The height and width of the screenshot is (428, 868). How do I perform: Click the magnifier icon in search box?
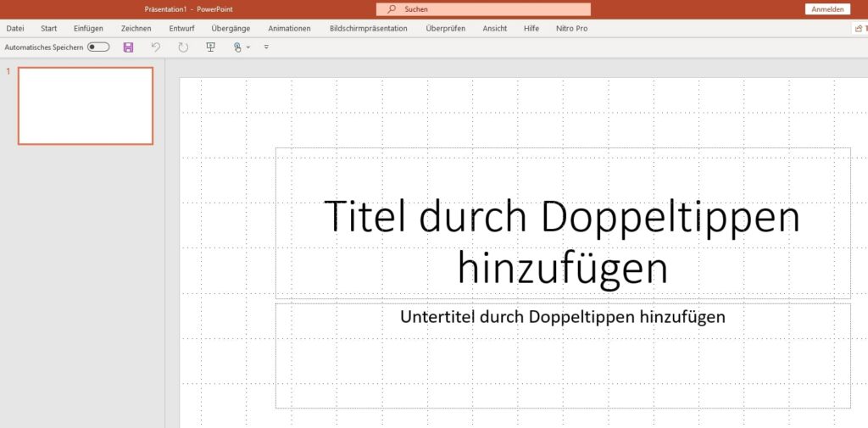click(x=392, y=9)
